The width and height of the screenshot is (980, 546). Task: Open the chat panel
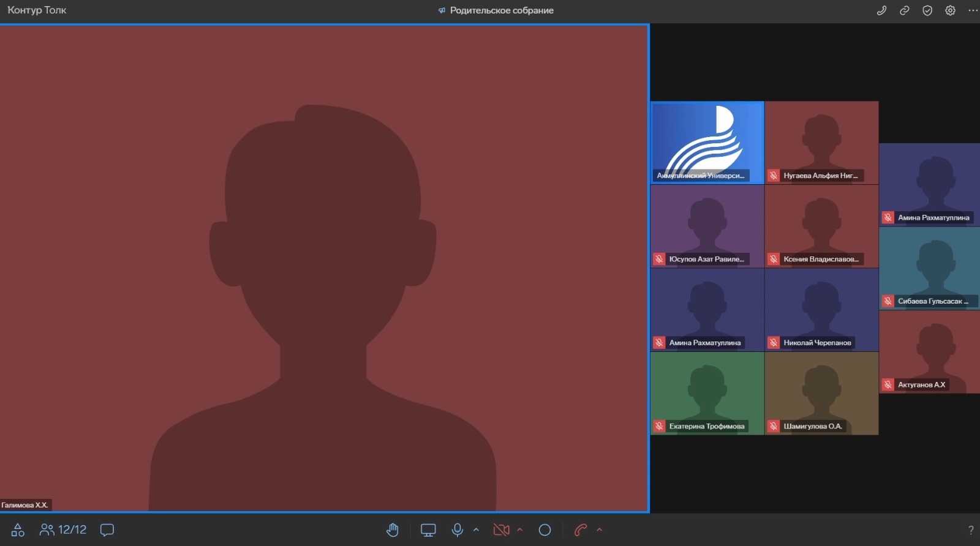(107, 530)
